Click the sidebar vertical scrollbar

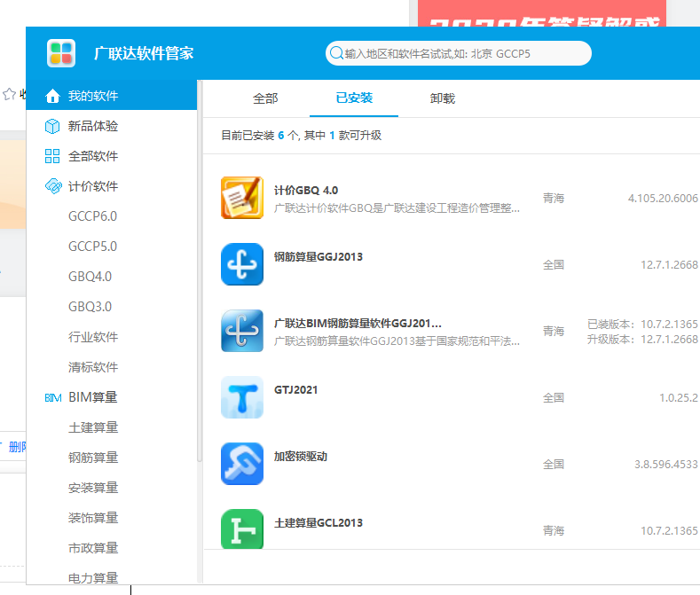click(x=200, y=271)
